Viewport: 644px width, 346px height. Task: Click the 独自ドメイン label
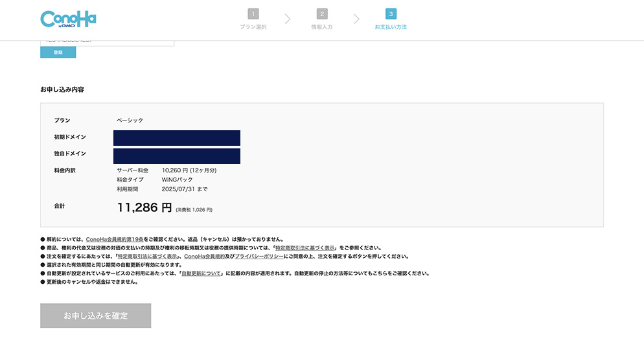[70, 154]
